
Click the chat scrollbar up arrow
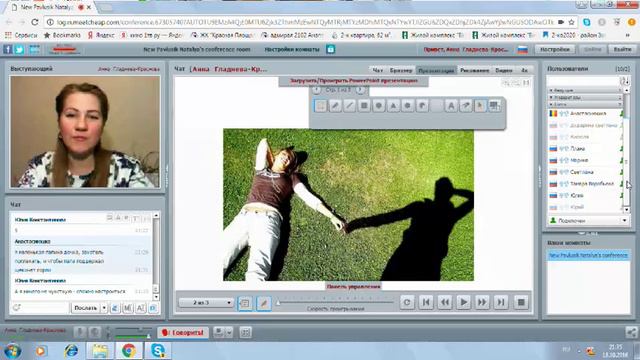pyautogui.click(x=156, y=215)
